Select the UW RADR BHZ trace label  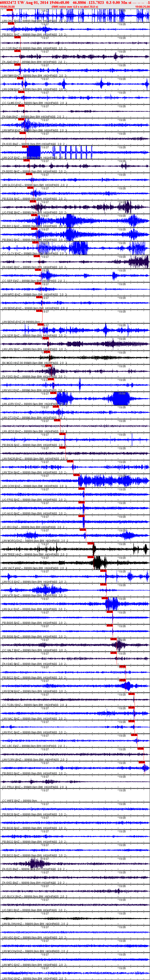pyautogui.click(x=35, y=459)
